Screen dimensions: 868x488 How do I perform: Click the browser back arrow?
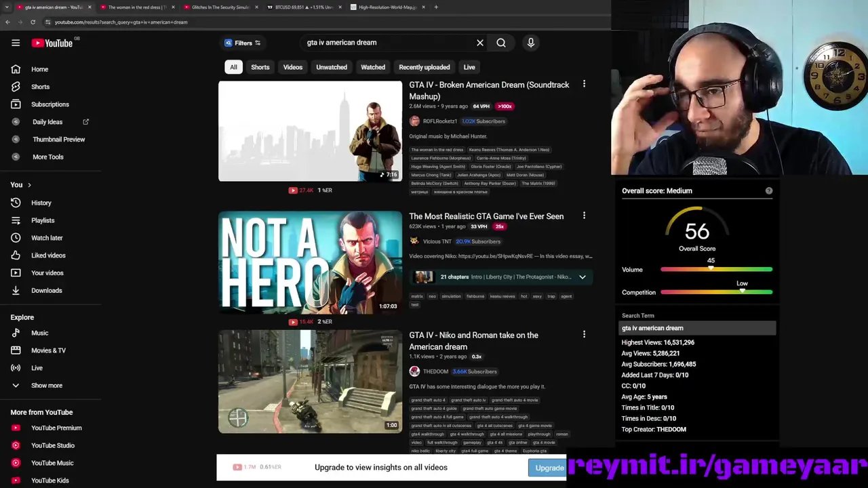click(x=7, y=22)
